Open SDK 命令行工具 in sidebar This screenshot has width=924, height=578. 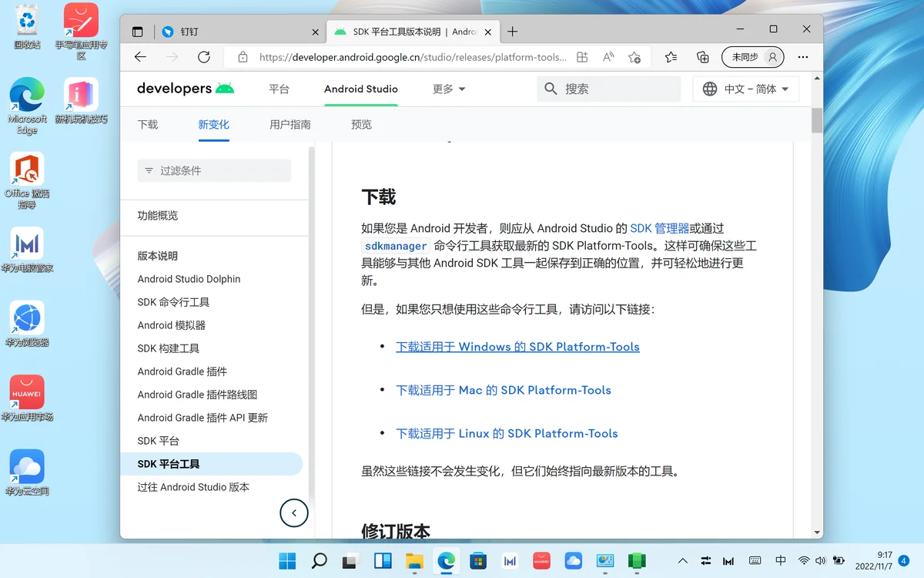[x=173, y=302]
